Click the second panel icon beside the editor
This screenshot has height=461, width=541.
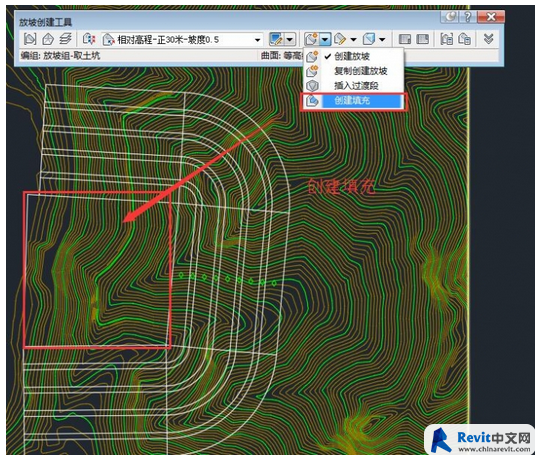423,39
